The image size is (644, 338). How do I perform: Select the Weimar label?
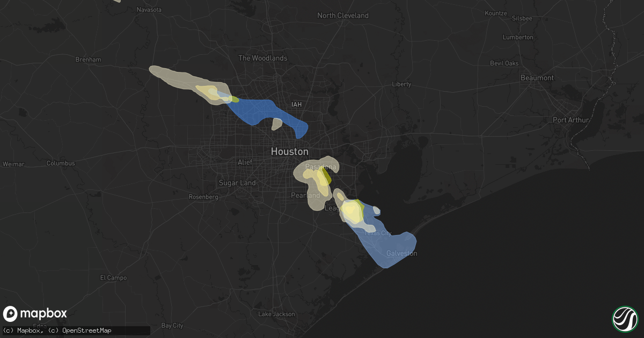12,163
